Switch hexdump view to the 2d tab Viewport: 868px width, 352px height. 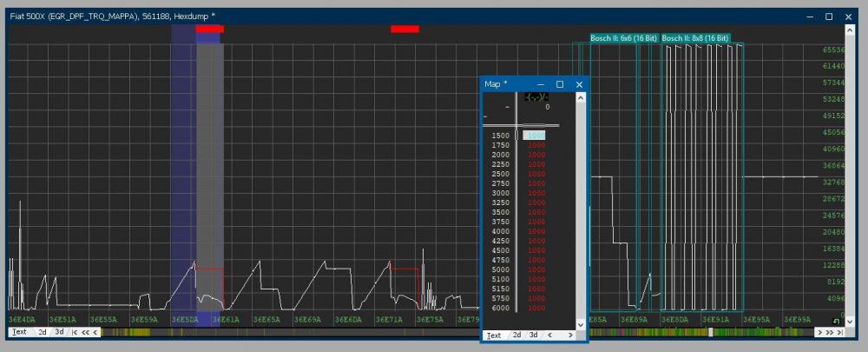(x=43, y=332)
